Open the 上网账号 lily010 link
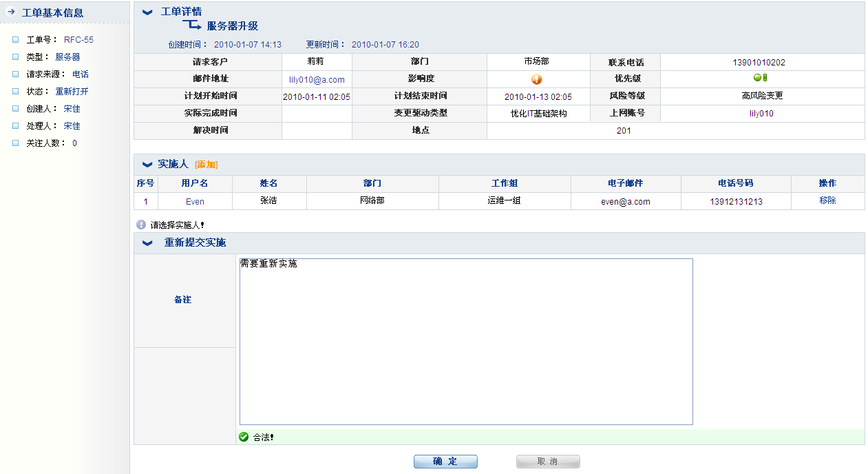The height and width of the screenshot is (474, 868). pyautogui.click(x=761, y=114)
